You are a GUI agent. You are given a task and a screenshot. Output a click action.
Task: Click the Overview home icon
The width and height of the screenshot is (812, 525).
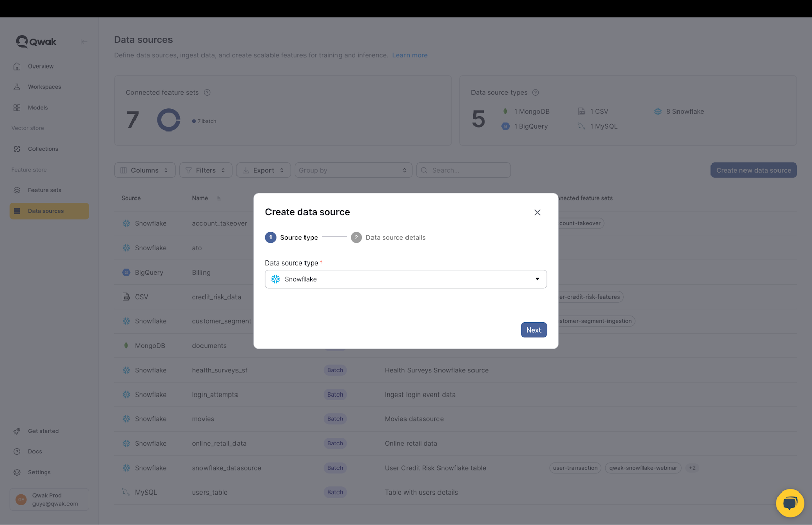[17, 67]
